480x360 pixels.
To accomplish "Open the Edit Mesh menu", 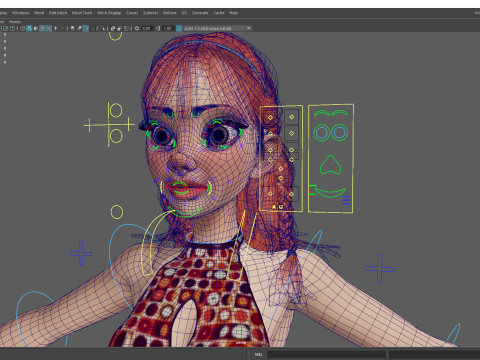I will [58, 13].
